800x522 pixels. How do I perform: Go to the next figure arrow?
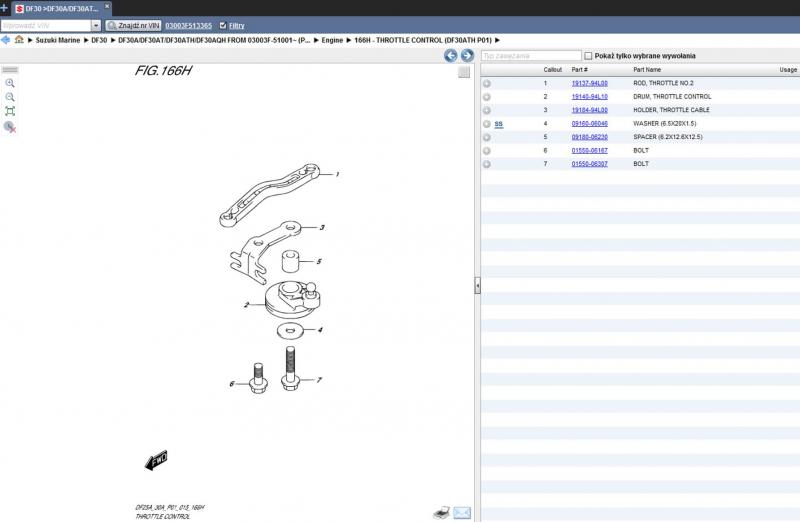click(x=467, y=56)
